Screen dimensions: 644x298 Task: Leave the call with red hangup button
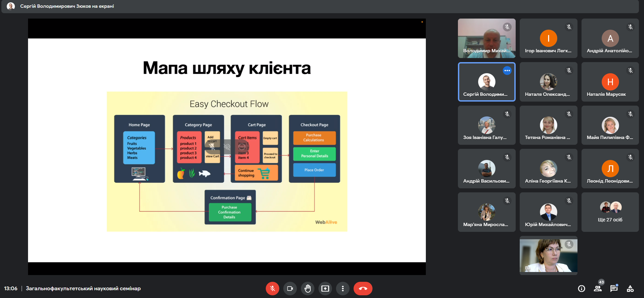tap(363, 289)
